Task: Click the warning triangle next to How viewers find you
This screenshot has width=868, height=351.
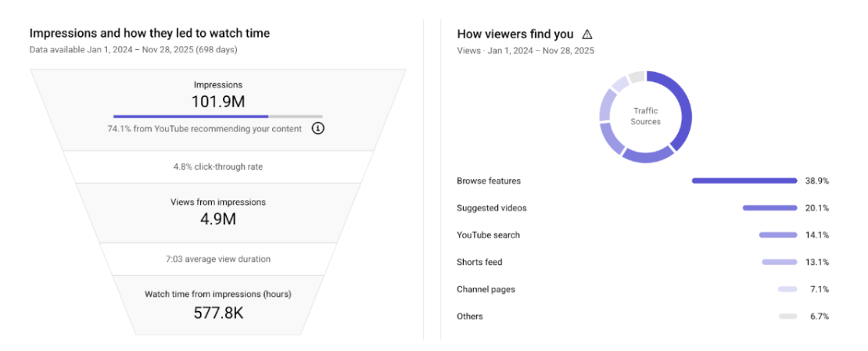Action: [587, 34]
